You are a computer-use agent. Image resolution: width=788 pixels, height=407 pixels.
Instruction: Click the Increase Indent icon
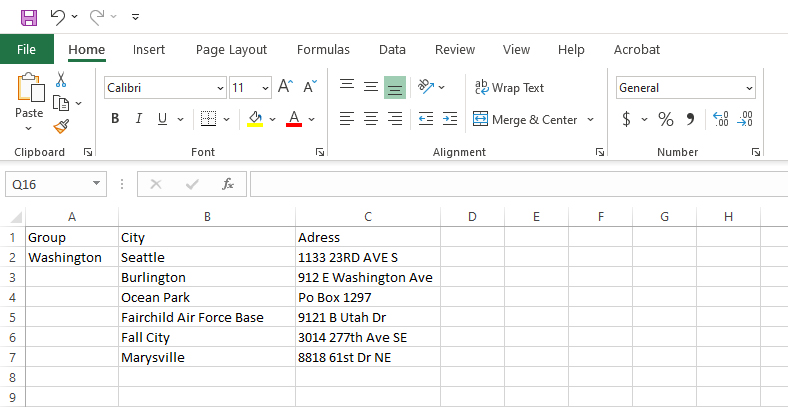pyautogui.click(x=450, y=119)
